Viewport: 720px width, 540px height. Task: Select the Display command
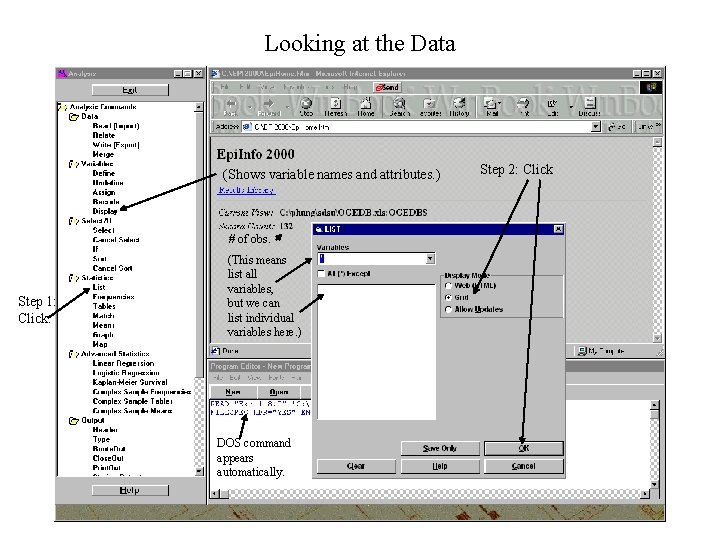[105, 211]
